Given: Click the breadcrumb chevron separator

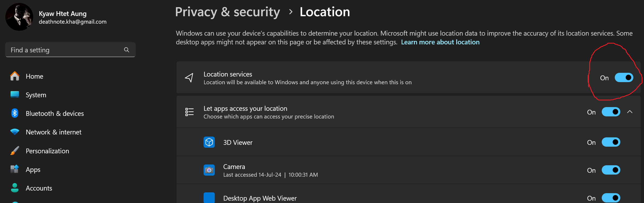Looking at the screenshot, I should click(291, 12).
